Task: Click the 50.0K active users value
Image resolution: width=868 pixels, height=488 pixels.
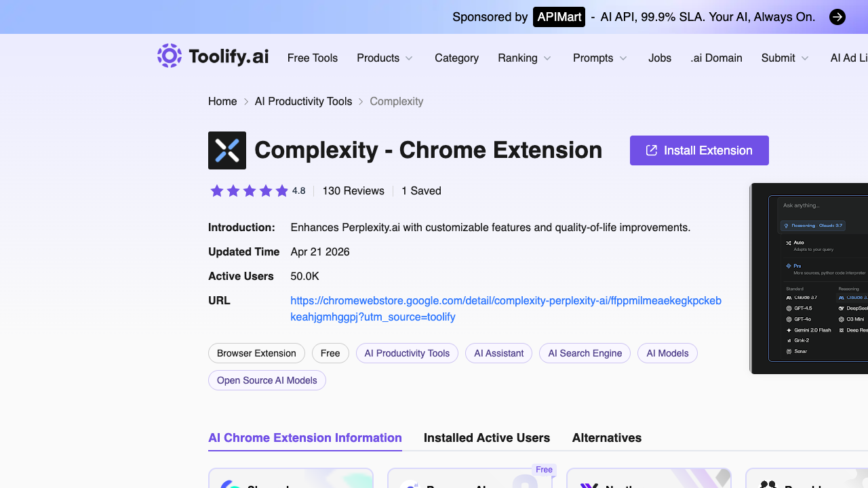Action: [x=305, y=277]
